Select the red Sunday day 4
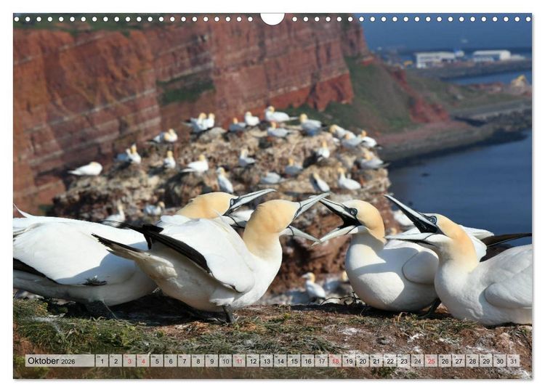Viewport: 545px width, 392px height. tap(143, 361)
